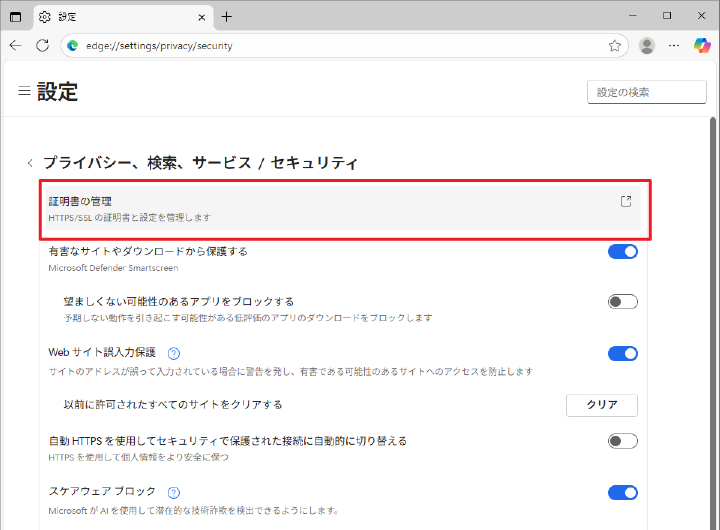The height and width of the screenshot is (530, 720).
Task: Click the user profile avatar icon
Action: 647,45
